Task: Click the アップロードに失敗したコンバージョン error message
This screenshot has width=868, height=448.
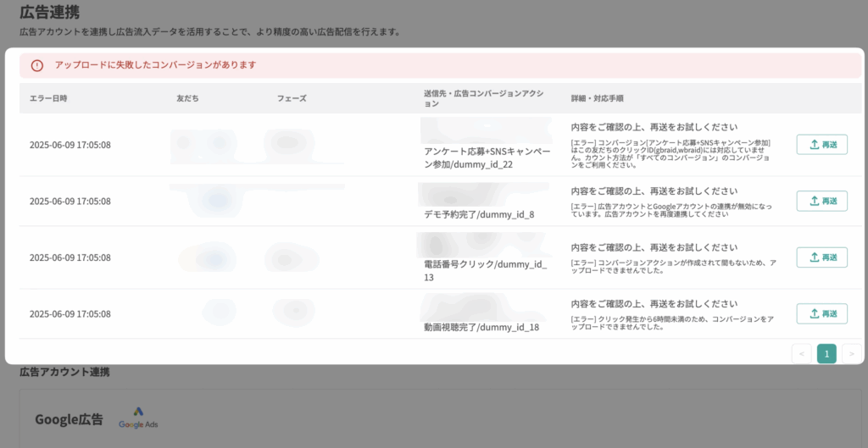Action: [x=155, y=65]
